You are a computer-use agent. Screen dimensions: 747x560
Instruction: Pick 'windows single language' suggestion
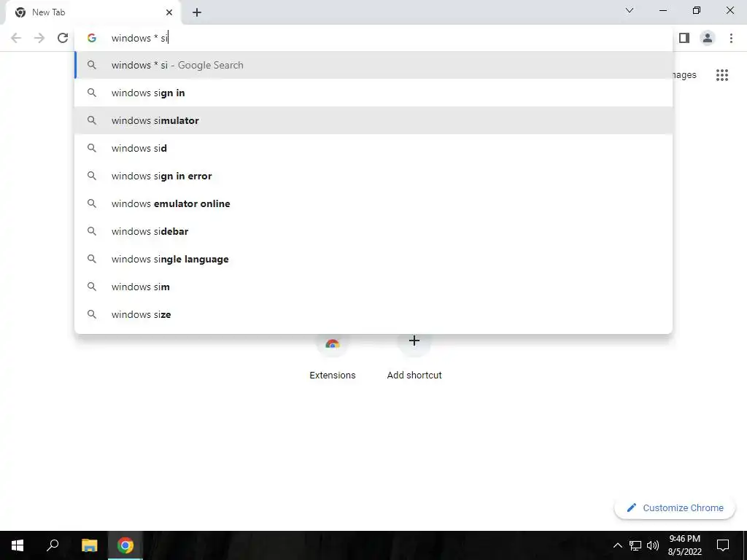(373, 259)
